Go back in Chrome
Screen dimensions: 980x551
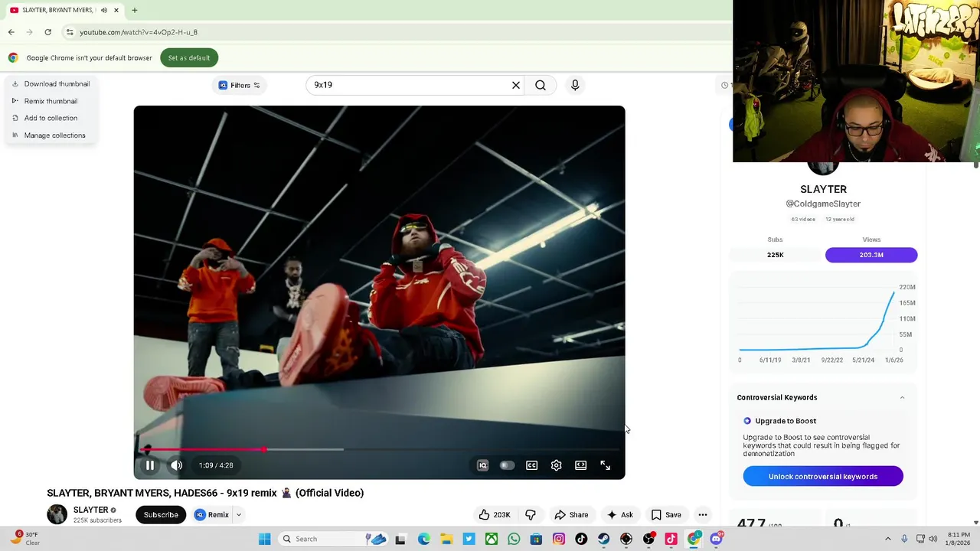[x=11, y=32]
